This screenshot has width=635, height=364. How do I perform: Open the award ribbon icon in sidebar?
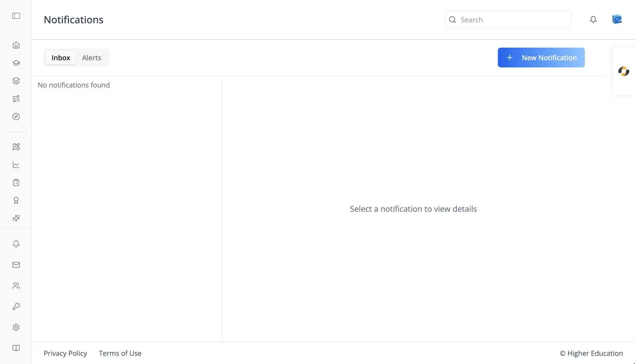[x=16, y=200]
